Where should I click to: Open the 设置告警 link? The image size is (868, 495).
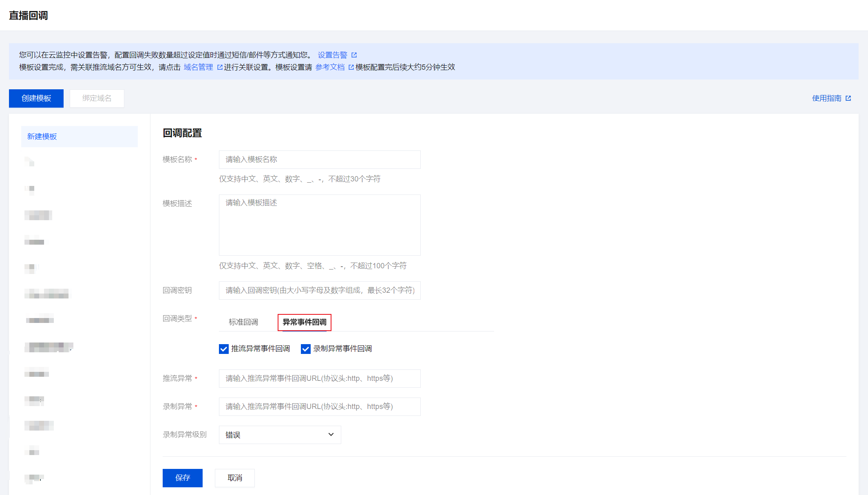click(x=332, y=55)
